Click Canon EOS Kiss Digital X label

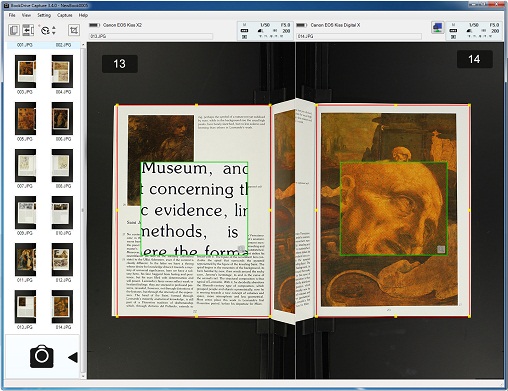pos(335,25)
